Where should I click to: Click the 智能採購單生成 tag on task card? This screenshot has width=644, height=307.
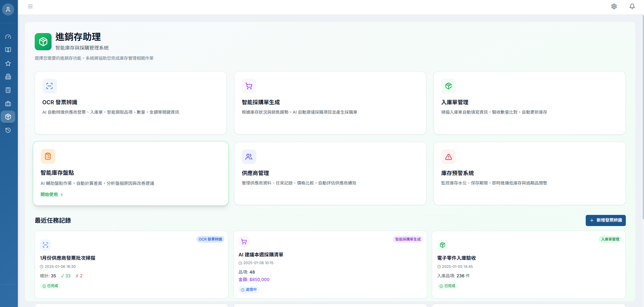coord(408,239)
